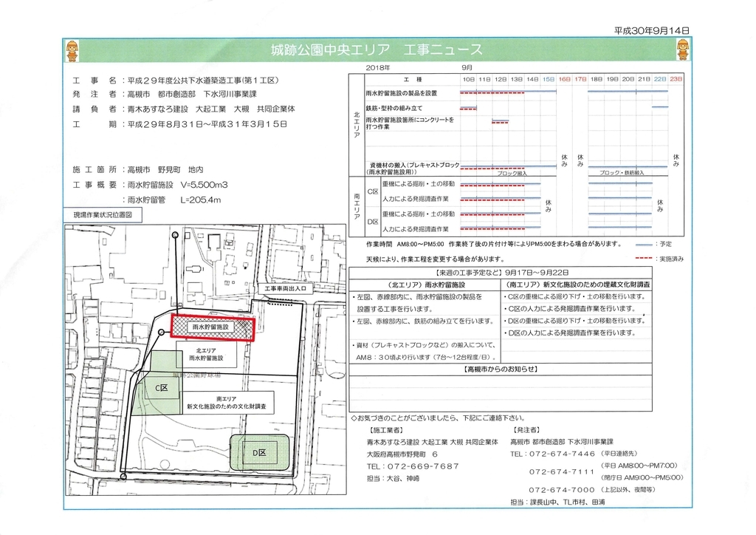Click the red dashed legend for 実施済み

[x=645, y=259]
